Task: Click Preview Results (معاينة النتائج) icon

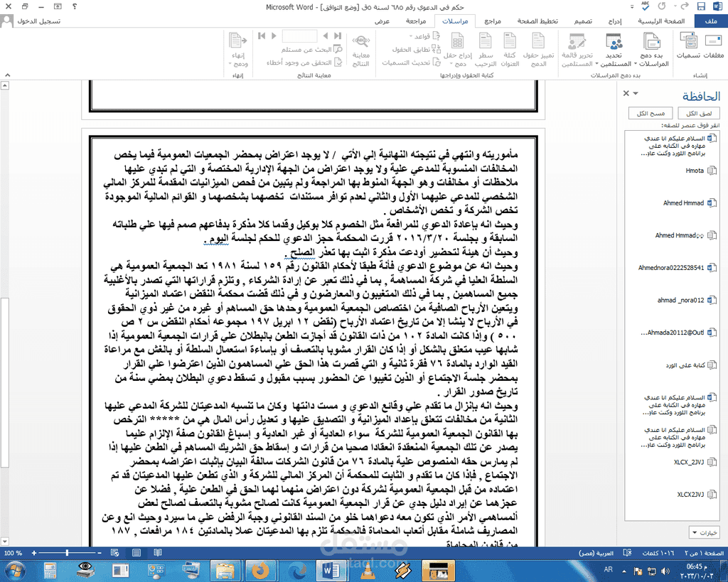Action: 360,49
